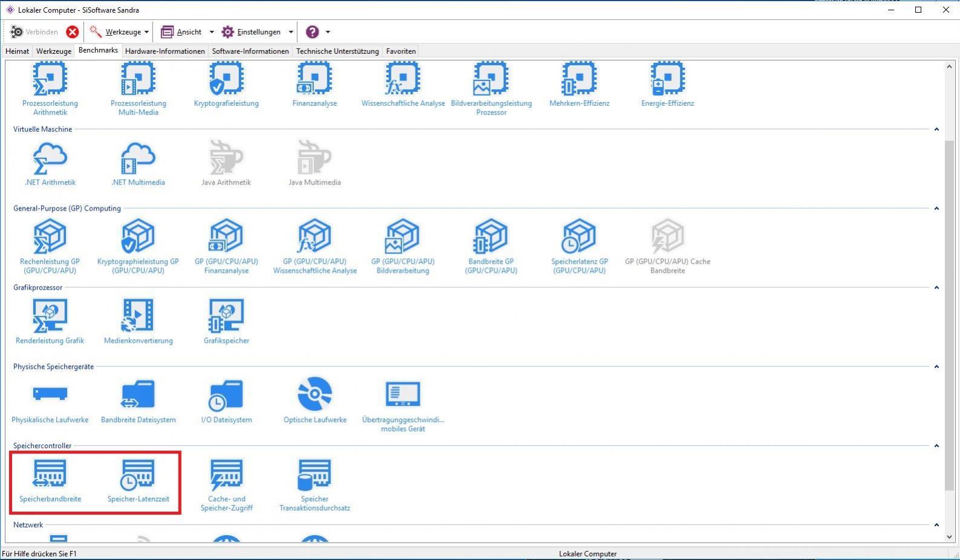Open Technische Unterstützung tab
This screenshot has height=560, width=960.
[x=338, y=51]
